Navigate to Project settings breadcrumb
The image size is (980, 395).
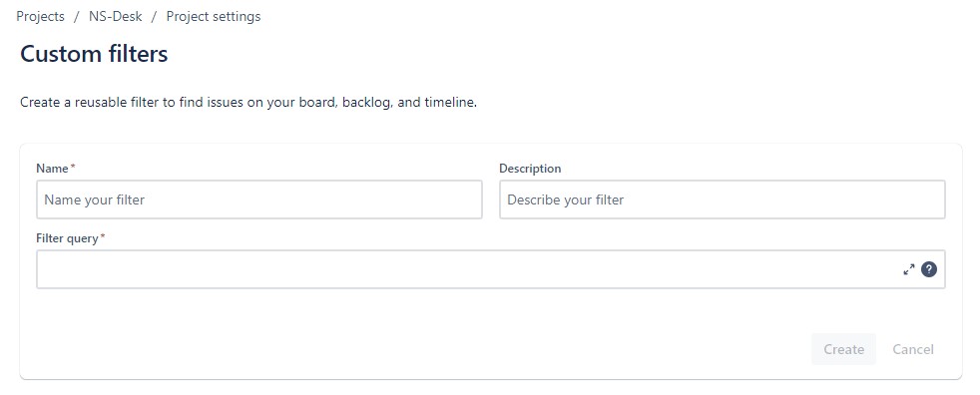[214, 16]
